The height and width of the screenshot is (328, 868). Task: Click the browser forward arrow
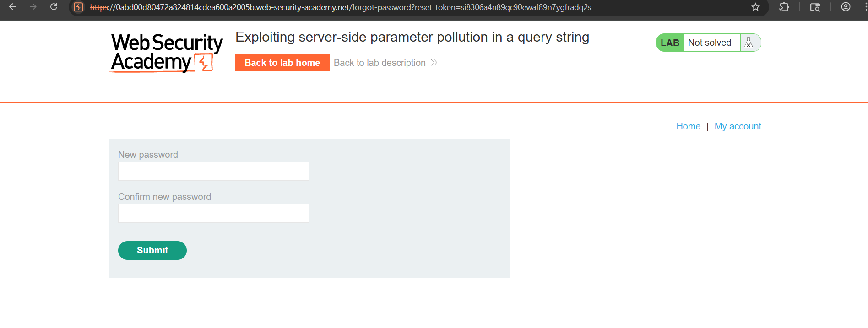[x=33, y=7]
